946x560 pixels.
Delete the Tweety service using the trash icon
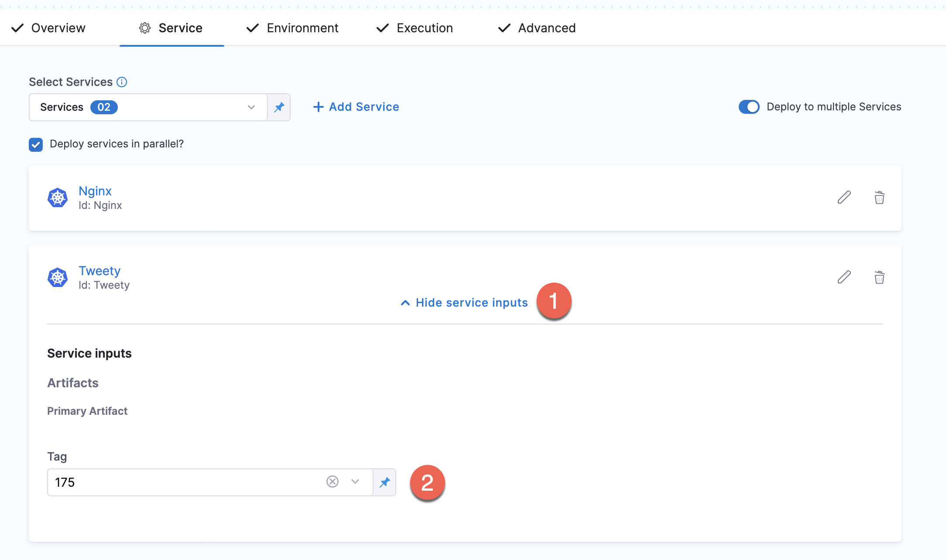tap(879, 277)
